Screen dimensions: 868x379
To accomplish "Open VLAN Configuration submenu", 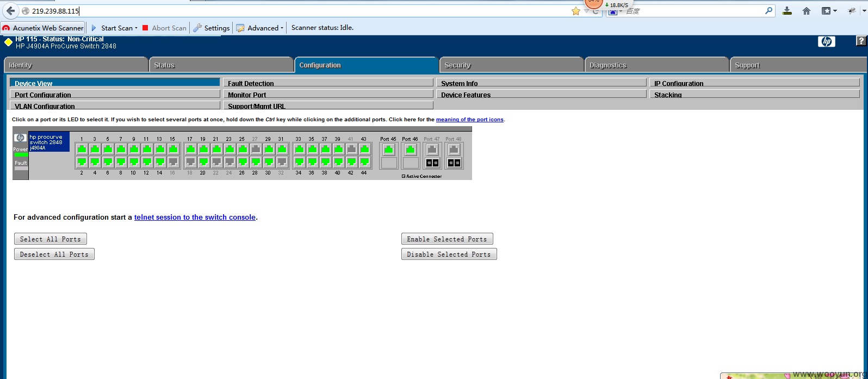I will [x=115, y=105].
